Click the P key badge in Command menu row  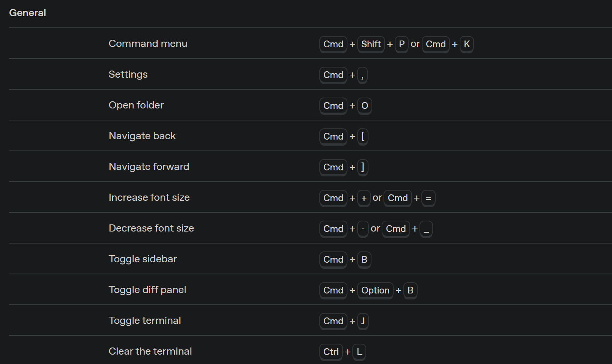401,44
